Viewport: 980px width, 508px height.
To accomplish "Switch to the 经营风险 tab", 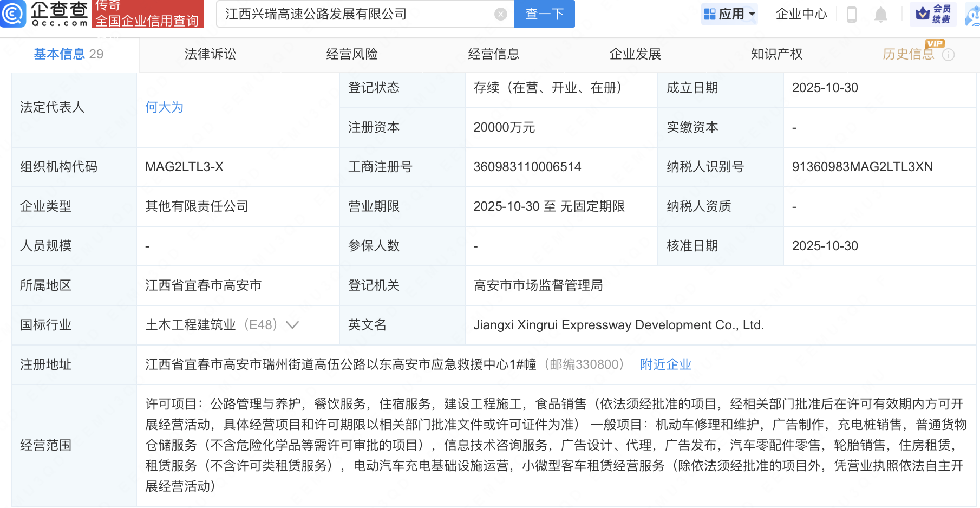I will (352, 54).
